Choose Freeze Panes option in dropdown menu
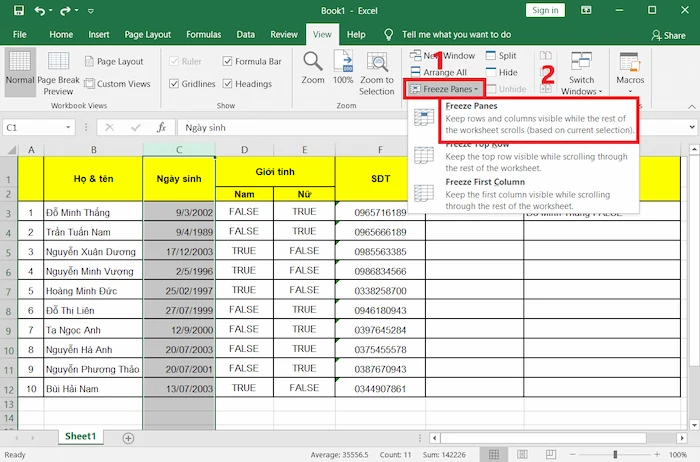Screen dimensions: 700x462 (x=523, y=118)
